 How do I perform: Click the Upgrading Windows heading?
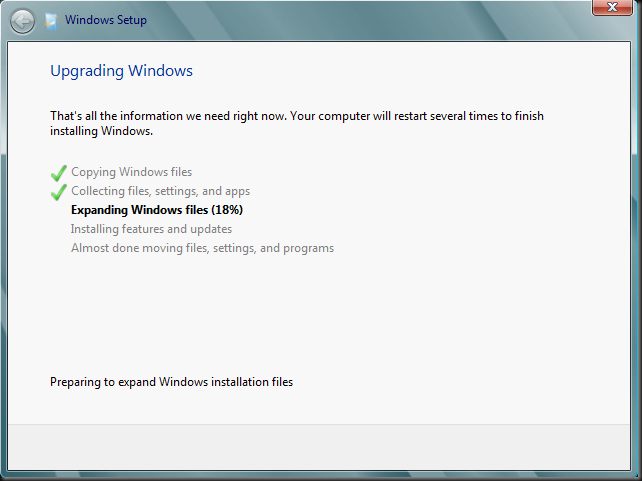click(x=121, y=71)
